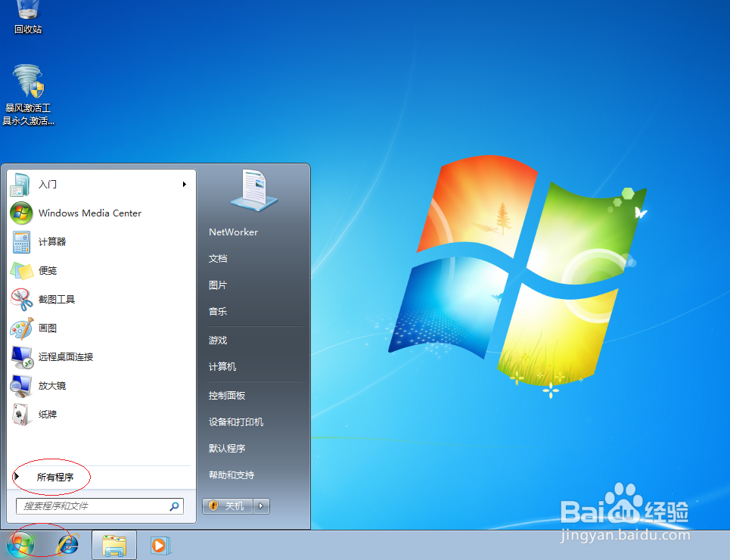
Task: Open Internet Explorer from taskbar
Action: click(68, 545)
